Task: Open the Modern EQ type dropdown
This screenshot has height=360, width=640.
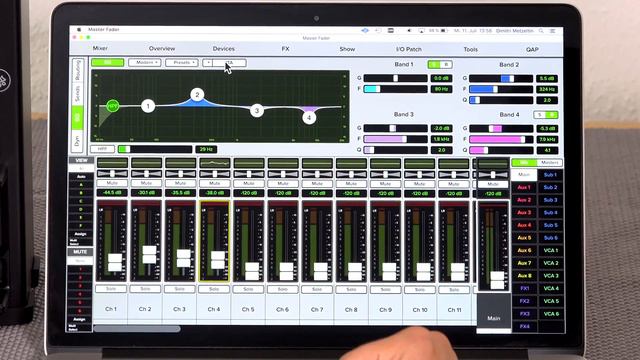Action: [x=144, y=62]
